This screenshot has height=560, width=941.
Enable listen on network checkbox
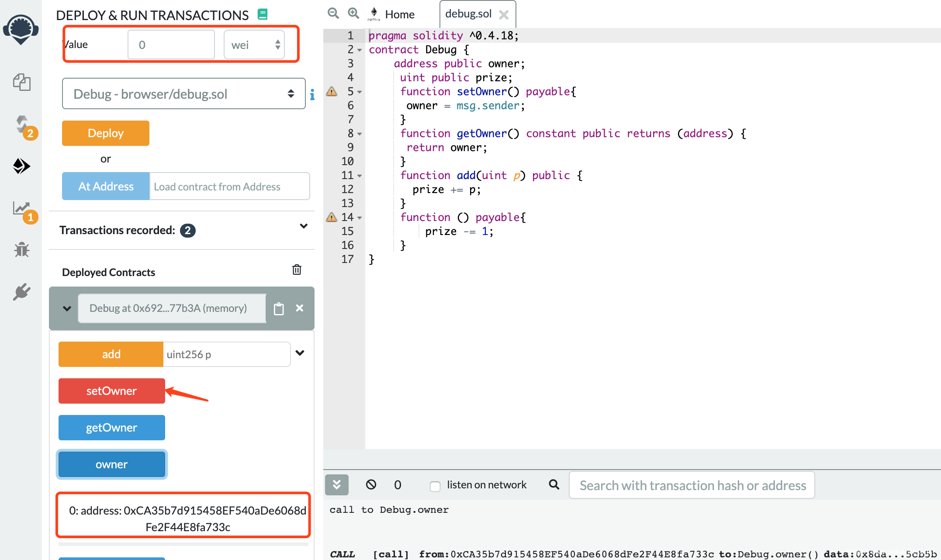coord(435,486)
